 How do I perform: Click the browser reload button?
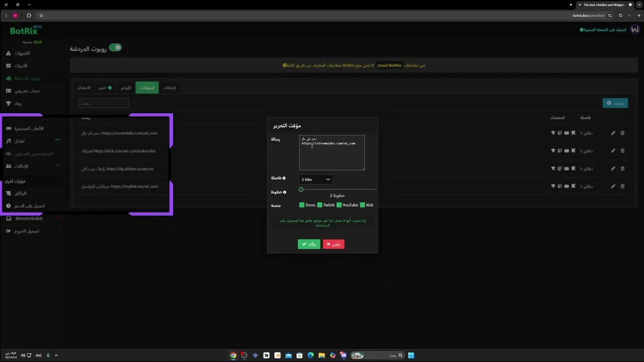tap(620, 16)
